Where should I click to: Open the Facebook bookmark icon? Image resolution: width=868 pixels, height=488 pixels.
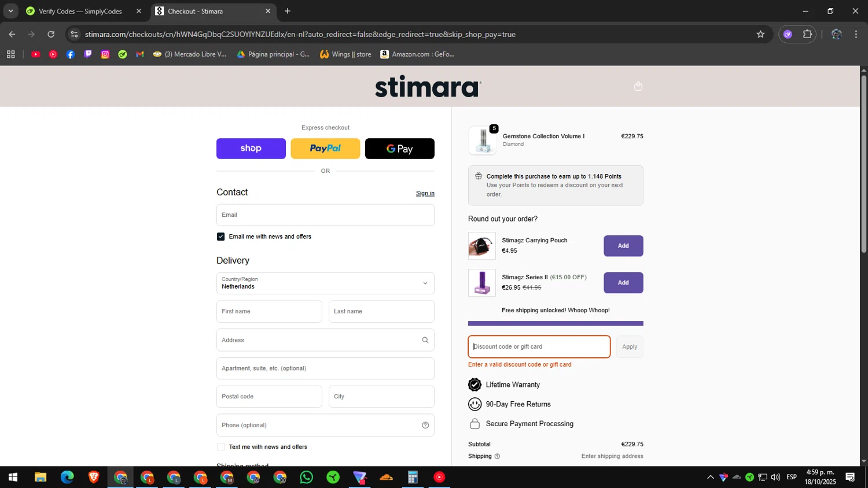click(x=71, y=54)
